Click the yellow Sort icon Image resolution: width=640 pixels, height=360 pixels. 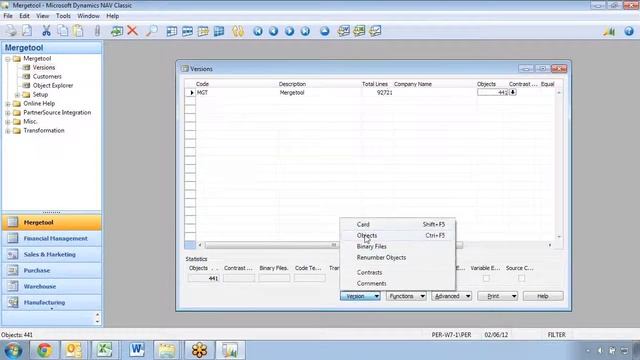238,31
